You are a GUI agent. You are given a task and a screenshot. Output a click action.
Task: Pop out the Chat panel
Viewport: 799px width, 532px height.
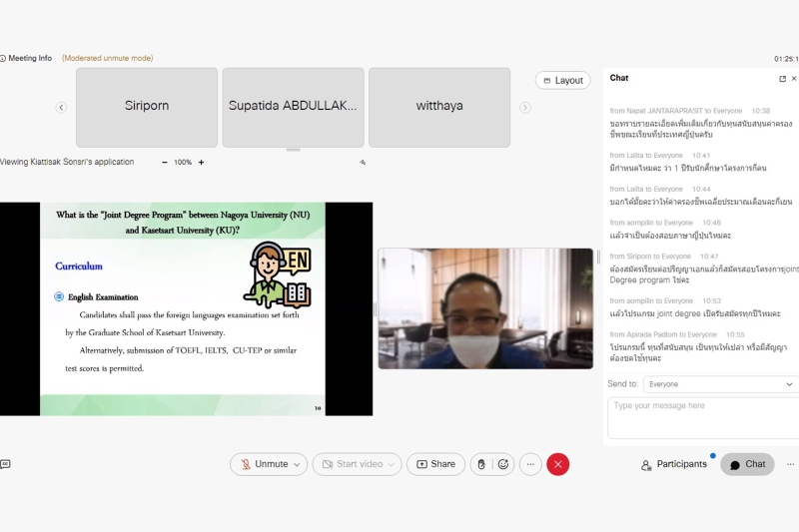point(782,78)
